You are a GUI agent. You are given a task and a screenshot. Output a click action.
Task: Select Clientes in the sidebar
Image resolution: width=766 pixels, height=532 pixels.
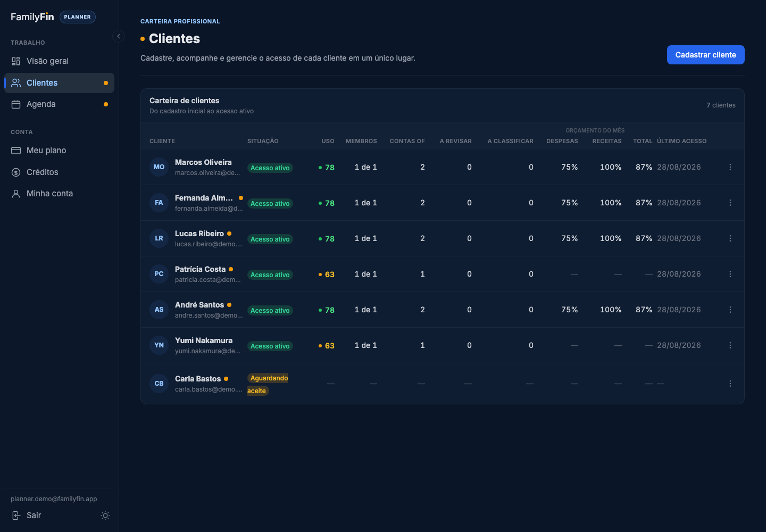click(59, 83)
